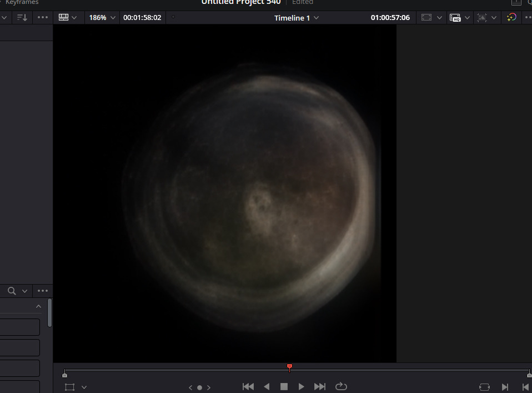Jump to the first frame

[x=248, y=386]
